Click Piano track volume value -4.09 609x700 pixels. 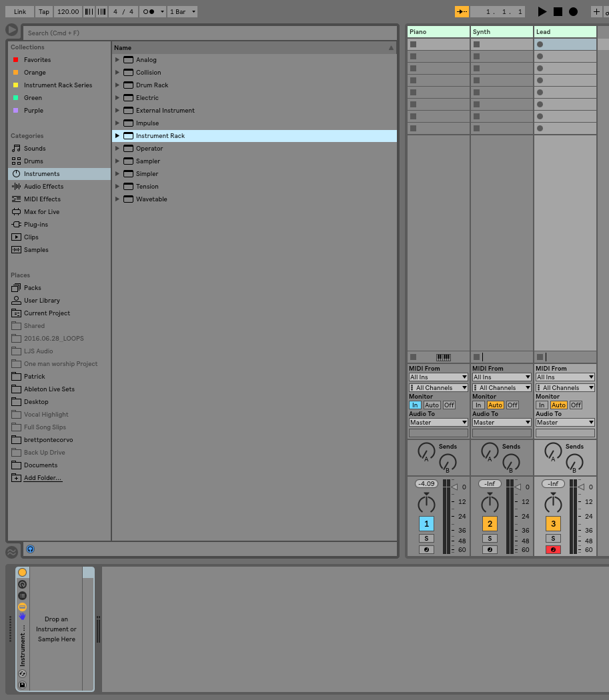pos(426,484)
